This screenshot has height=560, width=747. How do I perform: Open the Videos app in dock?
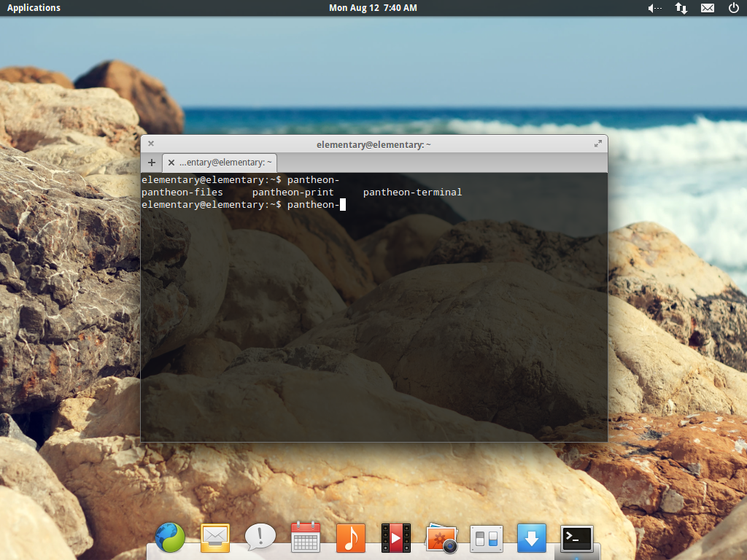click(396, 538)
